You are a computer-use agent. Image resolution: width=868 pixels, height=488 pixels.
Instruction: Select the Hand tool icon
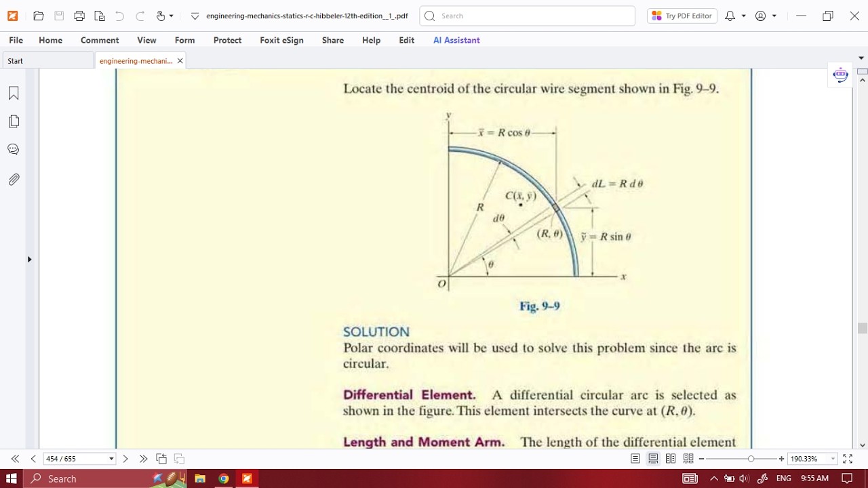[x=160, y=16]
